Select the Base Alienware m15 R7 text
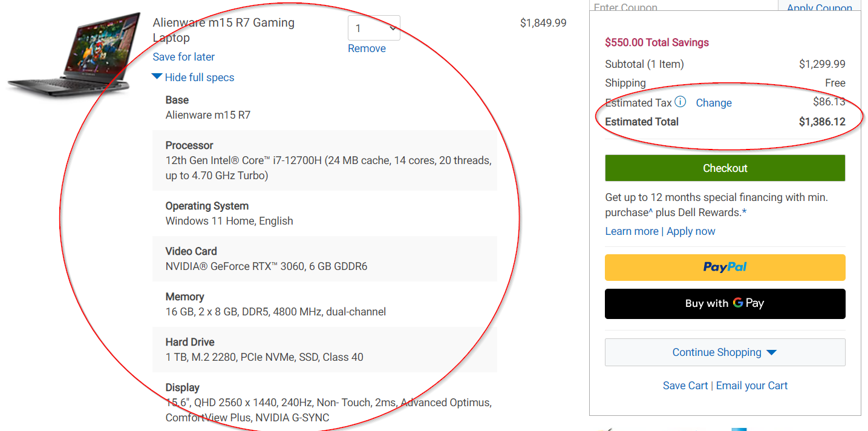The height and width of the screenshot is (431, 868). tap(208, 115)
